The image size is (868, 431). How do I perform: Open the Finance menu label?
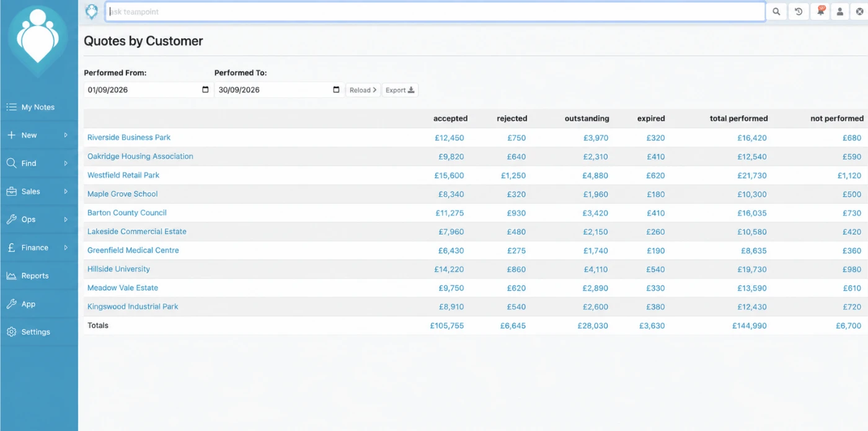35,247
